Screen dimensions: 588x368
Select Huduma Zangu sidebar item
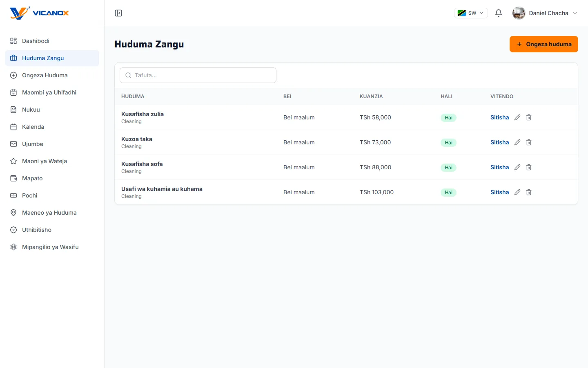click(x=52, y=58)
